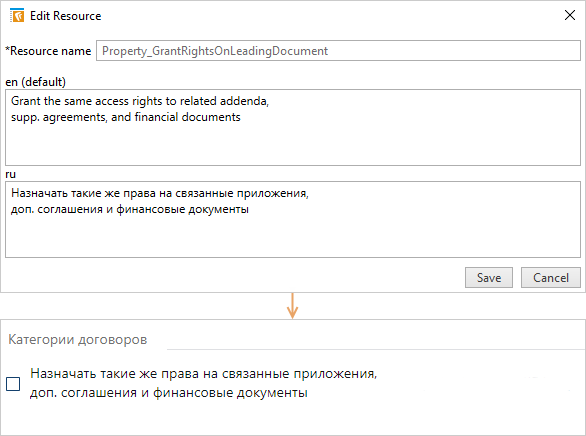Click the en (default) language label
The image size is (586, 436).
coord(36,82)
